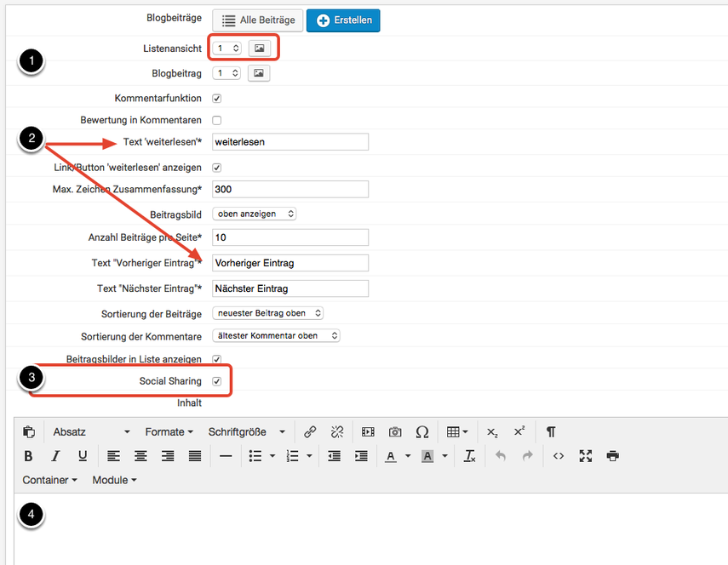Open the Container menu
Image resolution: width=728 pixels, height=565 pixels.
click(49, 480)
